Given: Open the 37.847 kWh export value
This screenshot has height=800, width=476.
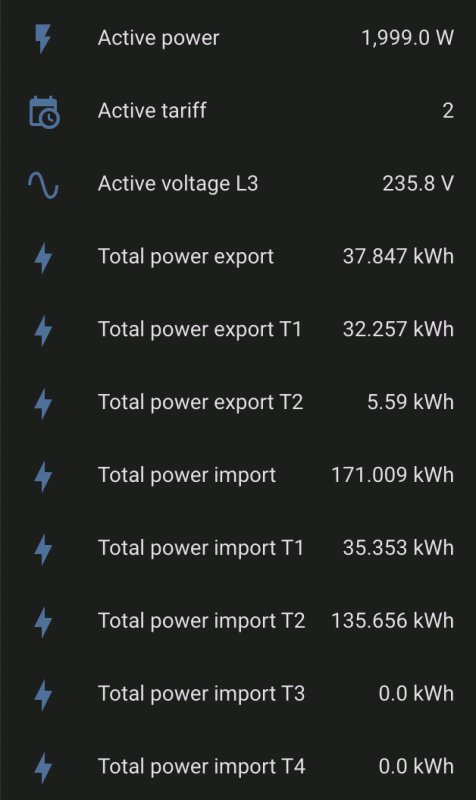Looking at the screenshot, I should pyautogui.click(x=398, y=256).
